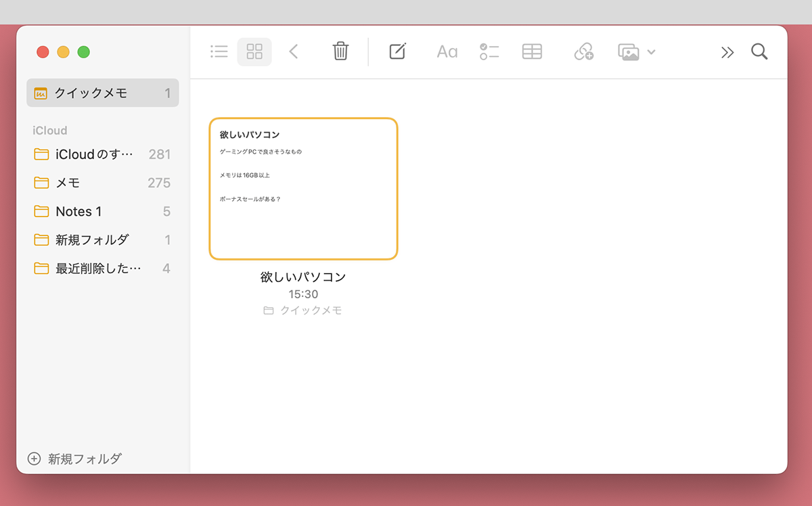Click the back chevron in toolbar
The image size is (812, 506).
[294, 51]
